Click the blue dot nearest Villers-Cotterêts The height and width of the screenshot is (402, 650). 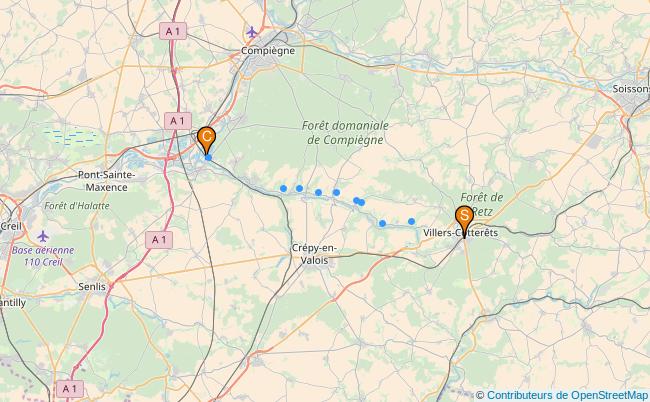click(411, 222)
